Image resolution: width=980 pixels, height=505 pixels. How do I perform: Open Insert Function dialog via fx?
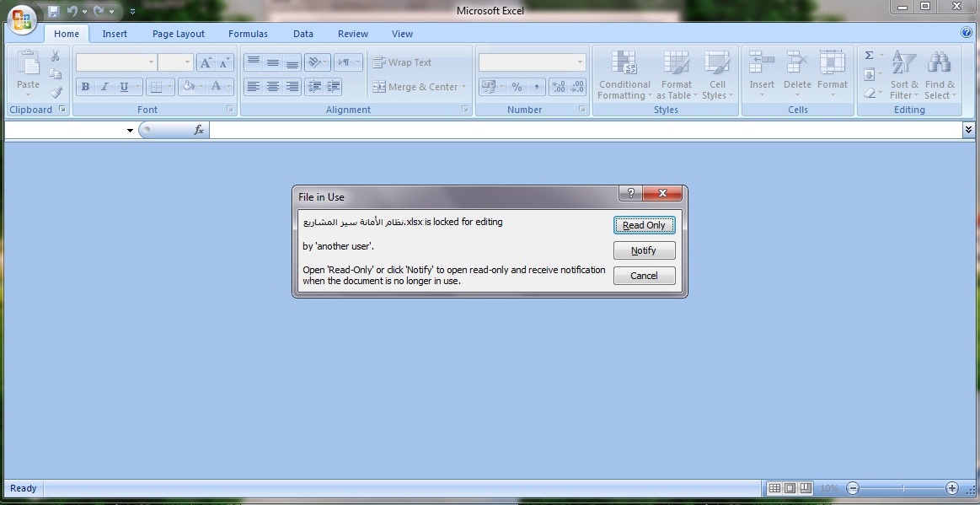coord(199,130)
